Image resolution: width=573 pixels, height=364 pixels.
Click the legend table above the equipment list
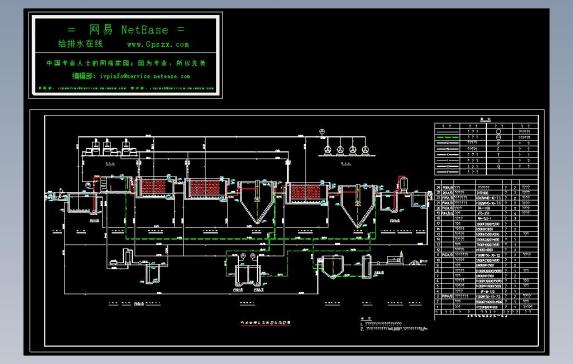(x=486, y=149)
